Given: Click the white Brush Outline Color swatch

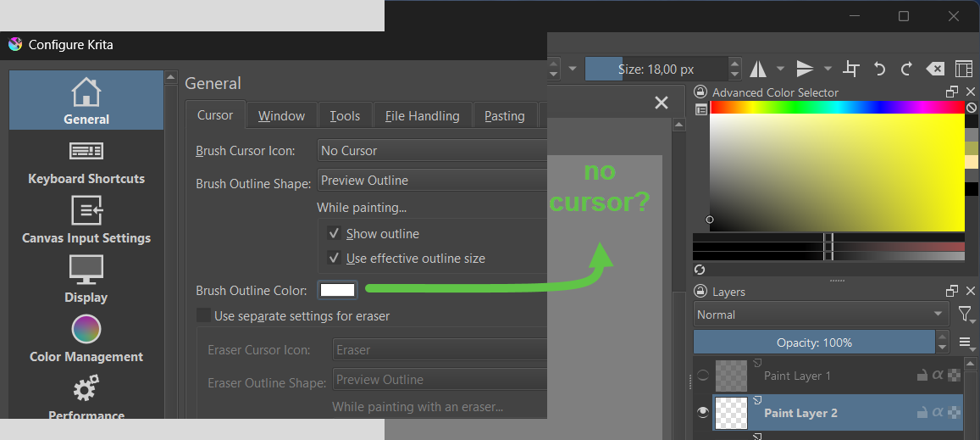Looking at the screenshot, I should point(337,290).
